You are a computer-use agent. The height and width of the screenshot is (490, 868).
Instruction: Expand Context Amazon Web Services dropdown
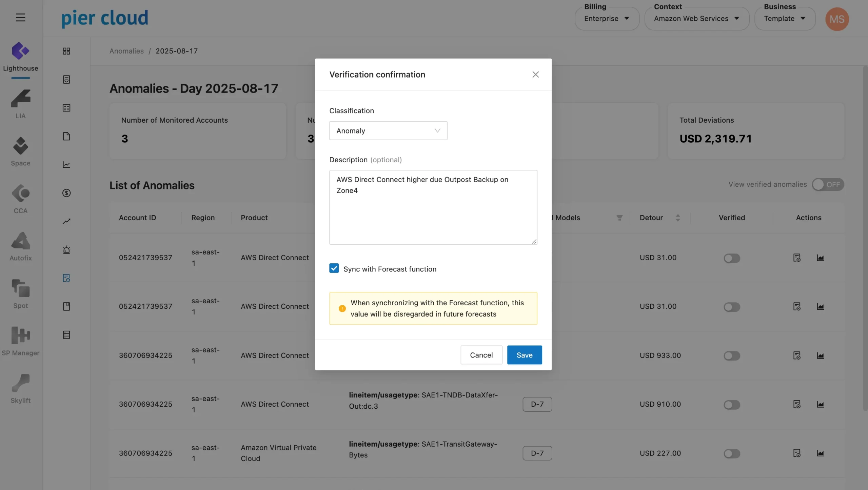click(696, 19)
